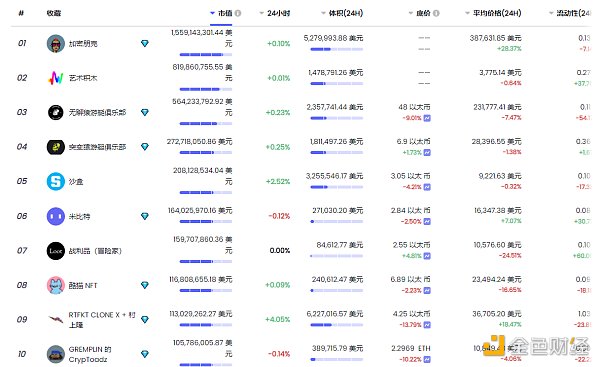Click the 0.00% 24-hour change value

280,251
